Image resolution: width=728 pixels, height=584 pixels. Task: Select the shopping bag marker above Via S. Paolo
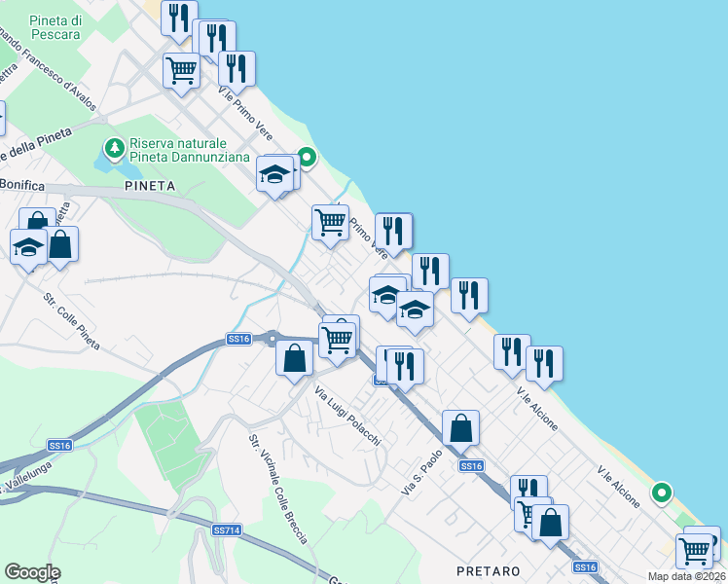[460, 431]
